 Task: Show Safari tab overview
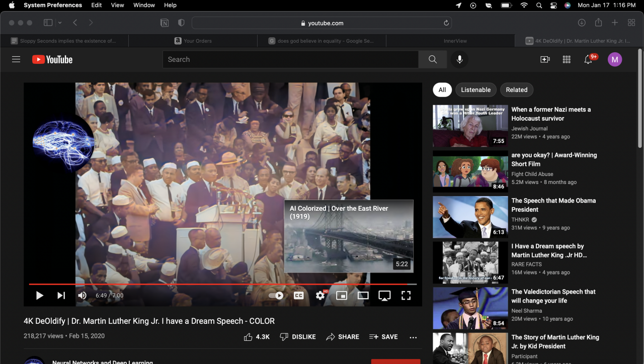(x=631, y=23)
